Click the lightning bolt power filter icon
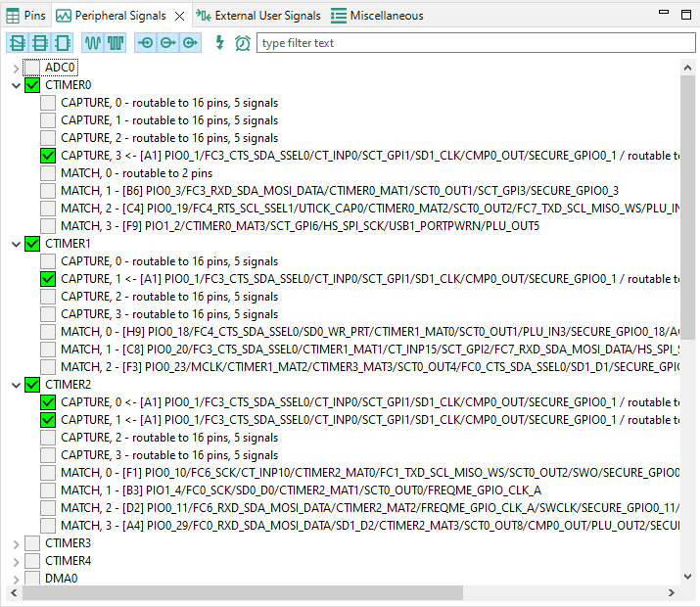This screenshot has height=607, width=700. pyautogui.click(x=219, y=43)
